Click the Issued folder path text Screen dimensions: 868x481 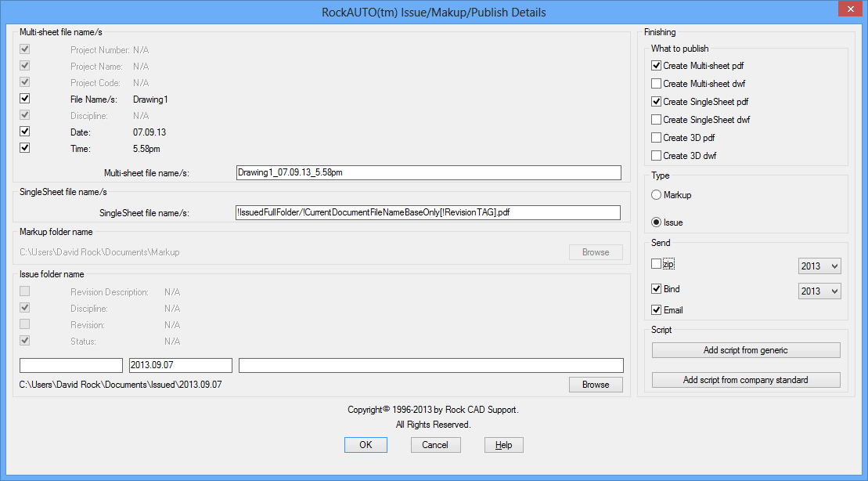121,385
